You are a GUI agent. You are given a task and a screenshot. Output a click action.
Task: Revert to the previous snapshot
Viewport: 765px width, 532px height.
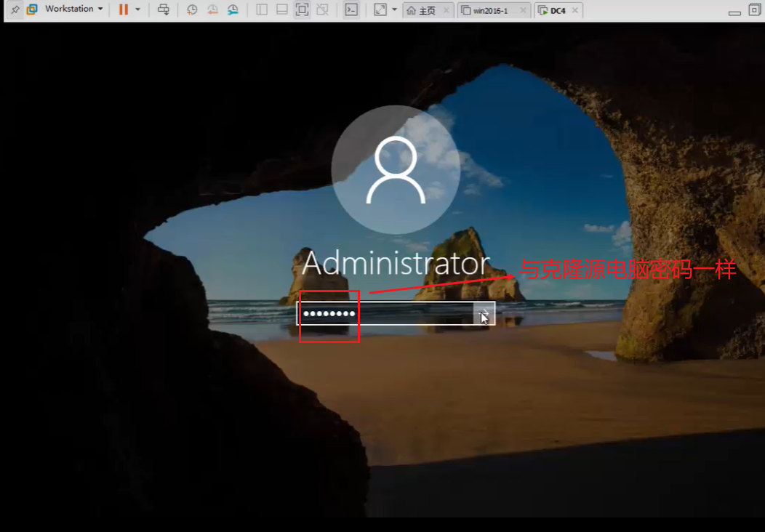212,9
